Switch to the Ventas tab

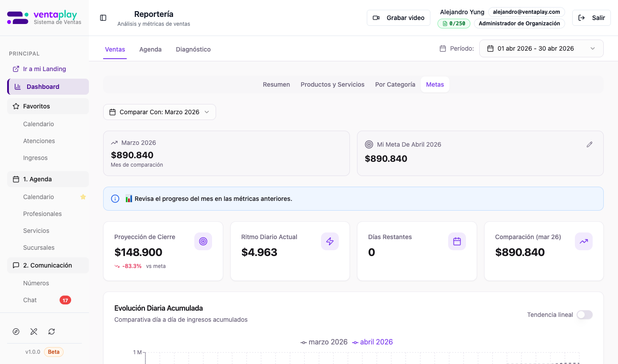pos(115,49)
